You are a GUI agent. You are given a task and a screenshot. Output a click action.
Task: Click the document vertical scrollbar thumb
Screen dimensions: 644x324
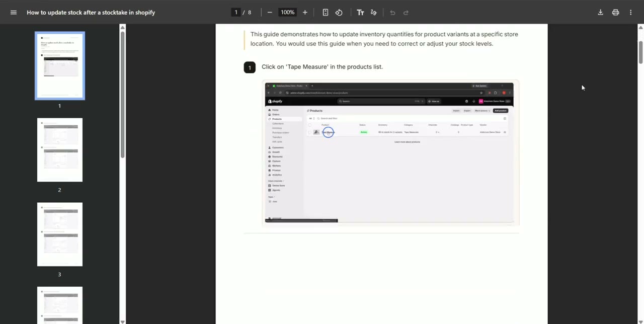[x=640, y=52]
